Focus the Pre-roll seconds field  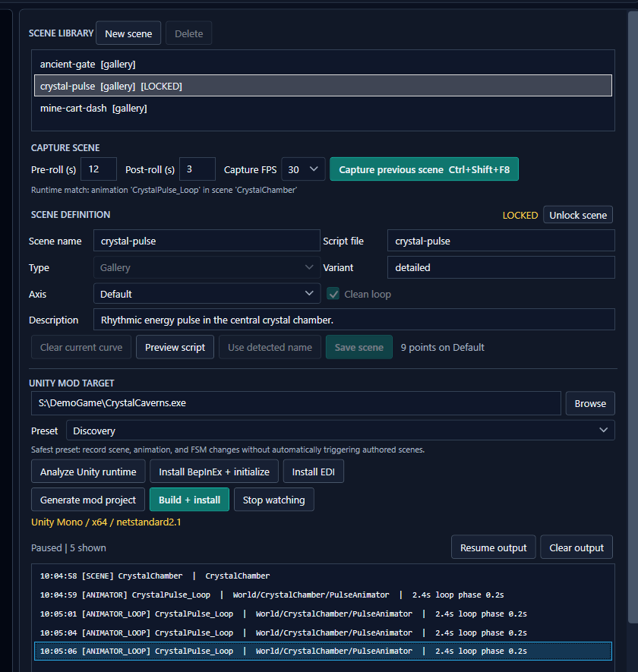pos(99,169)
